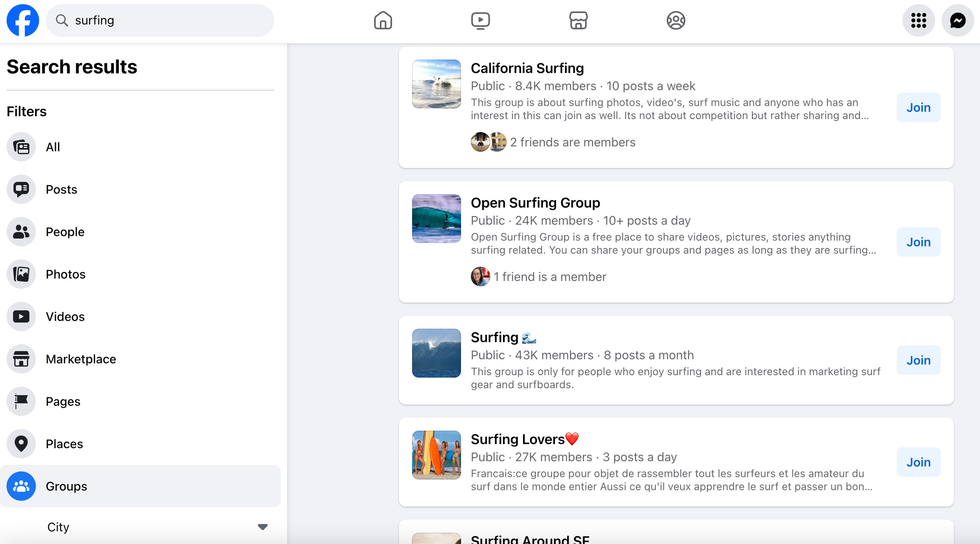Click the marketing surf gear description text
Screen dimensions: 980x544
coord(676,378)
